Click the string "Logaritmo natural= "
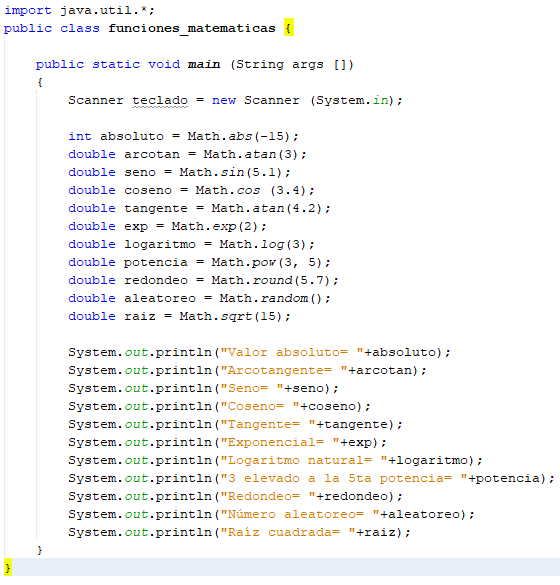Viewport: 560px width, 585px height. click(x=304, y=460)
